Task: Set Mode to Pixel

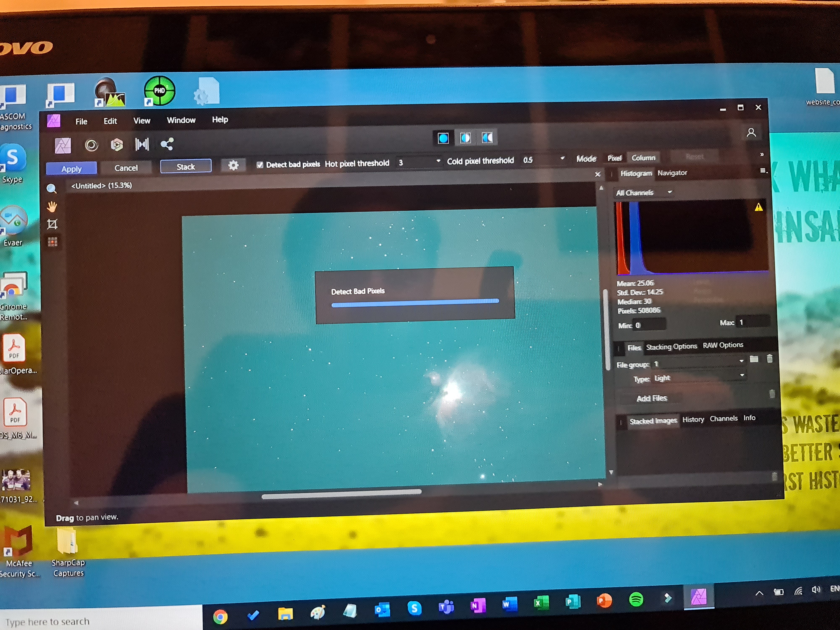Action: (x=614, y=158)
